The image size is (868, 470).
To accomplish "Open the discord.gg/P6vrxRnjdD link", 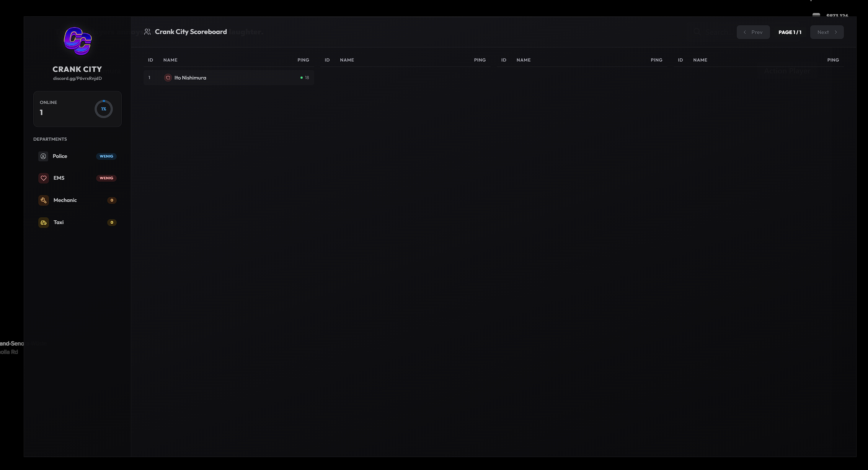I will [77, 78].
